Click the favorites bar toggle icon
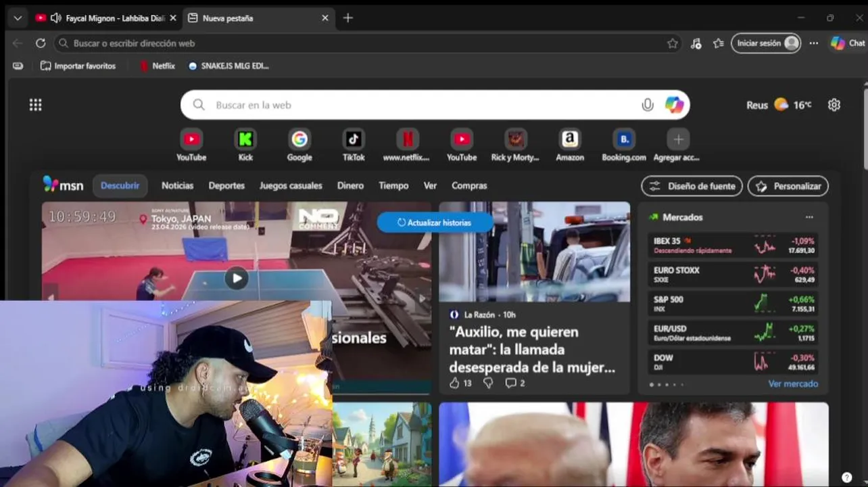Image resolution: width=868 pixels, height=487 pixels. [18, 66]
